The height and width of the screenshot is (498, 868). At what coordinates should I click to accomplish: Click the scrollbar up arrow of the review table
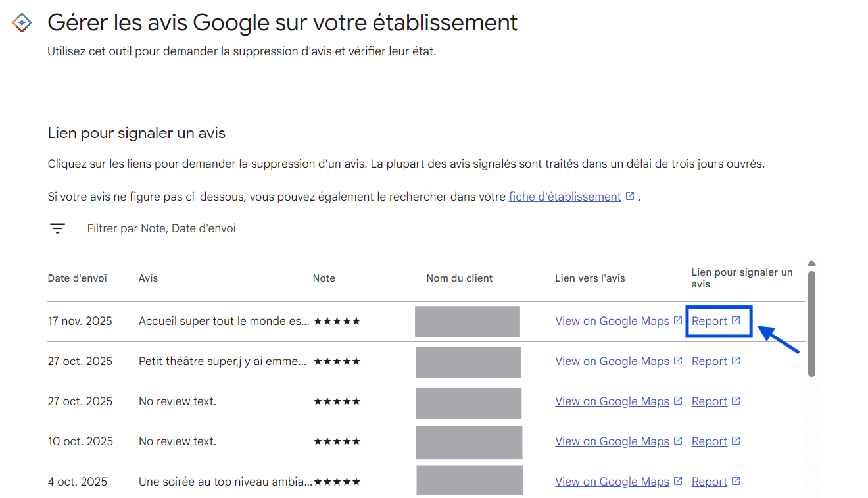(x=811, y=262)
